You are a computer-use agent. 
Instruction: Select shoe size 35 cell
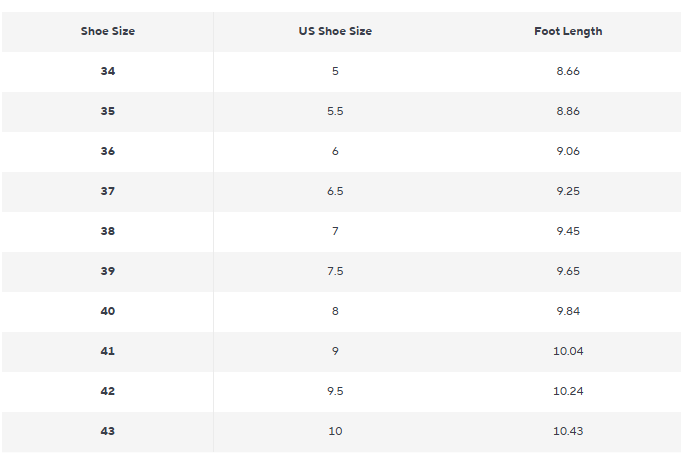[x=108, y=111]
